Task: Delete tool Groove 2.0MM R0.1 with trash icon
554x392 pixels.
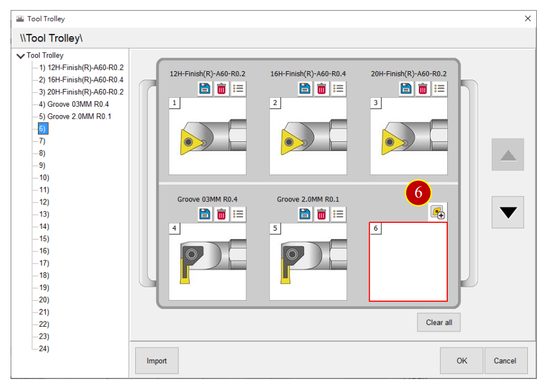Action: [x=321, y=214]
